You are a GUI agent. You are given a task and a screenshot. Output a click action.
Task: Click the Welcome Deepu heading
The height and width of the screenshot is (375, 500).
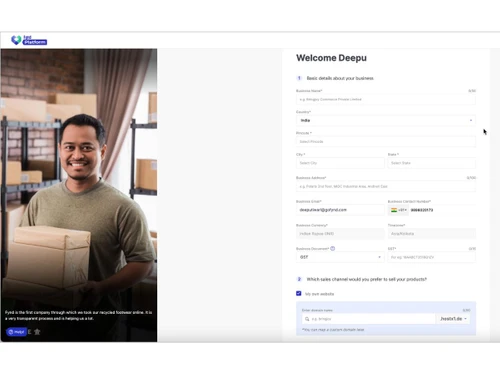click(331, 58)
